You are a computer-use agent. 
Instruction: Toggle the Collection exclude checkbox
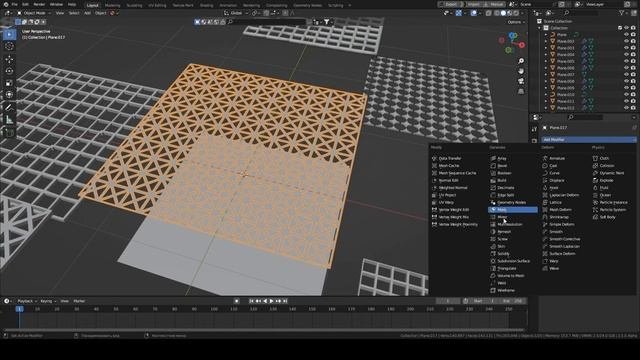click(620, 28)
